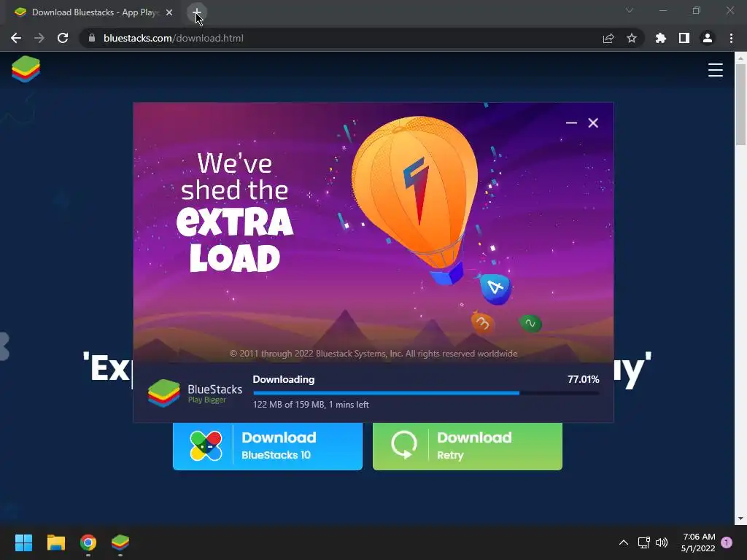Bookmark this page with the star
Screen dimensions: 747x560
click(632, 38)
